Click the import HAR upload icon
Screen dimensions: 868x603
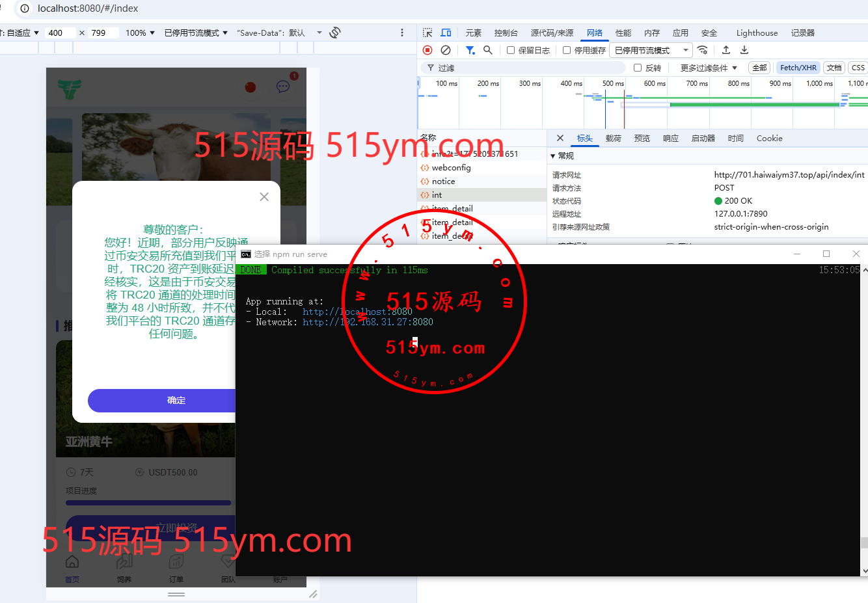coord(726,50)
